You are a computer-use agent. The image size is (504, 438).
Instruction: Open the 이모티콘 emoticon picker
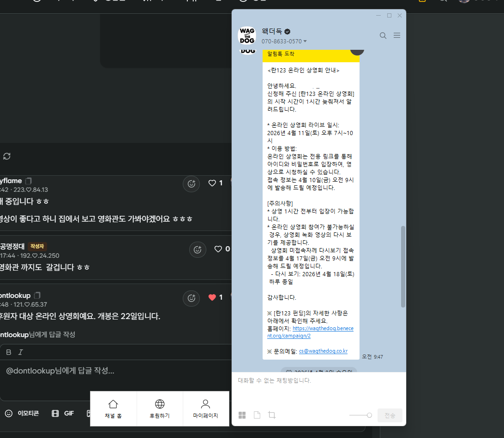(x=22, y=413)
